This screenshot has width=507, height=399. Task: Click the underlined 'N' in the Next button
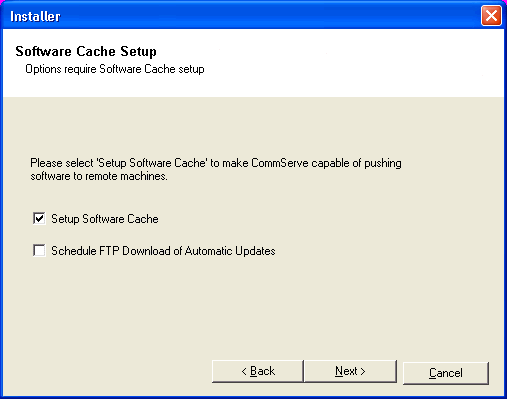click(x=339, y=371)
